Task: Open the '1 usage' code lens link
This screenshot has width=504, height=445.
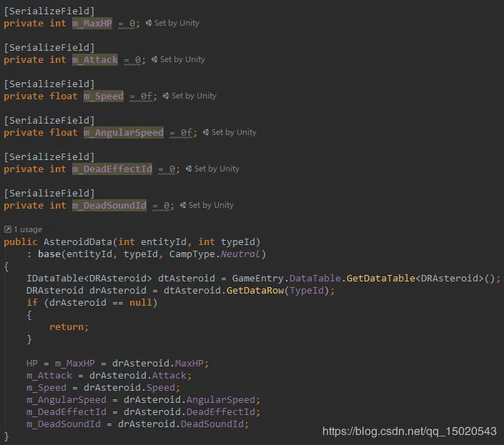Action: 28,229
